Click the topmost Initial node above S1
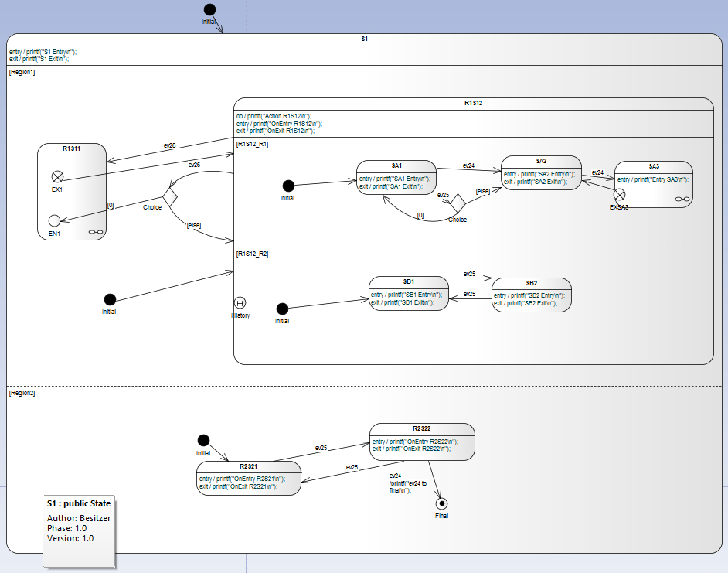Viewport: 728px width, 573px height. pyautogui.click(x=209, y=9)
